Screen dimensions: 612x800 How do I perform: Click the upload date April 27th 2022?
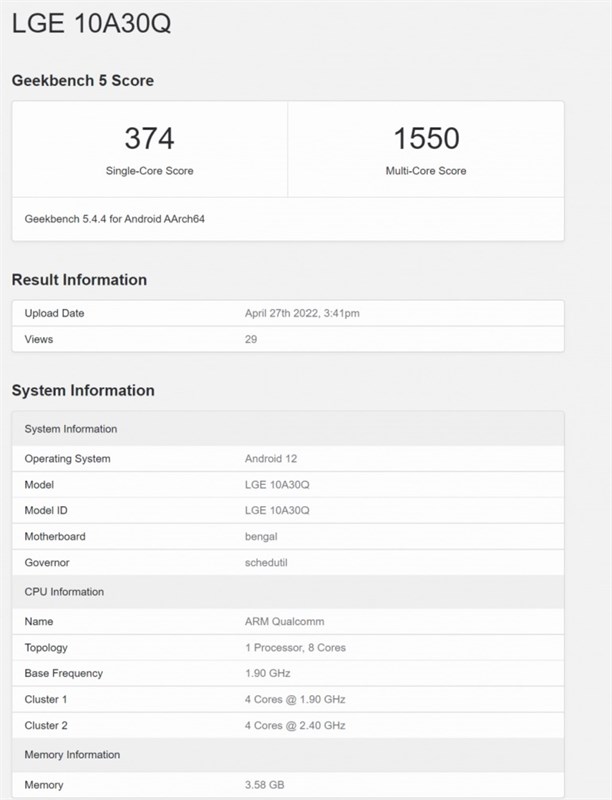point(302,313)
